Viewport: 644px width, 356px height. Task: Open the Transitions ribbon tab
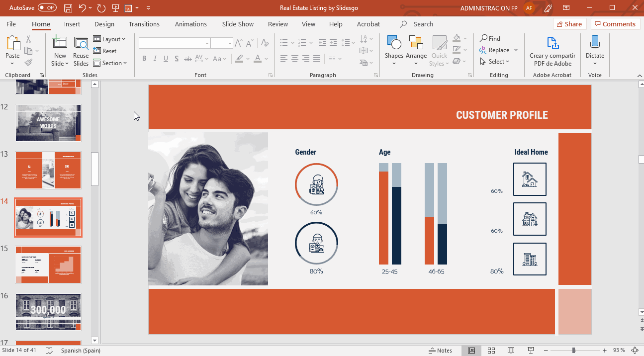click(x=144, y=24)
